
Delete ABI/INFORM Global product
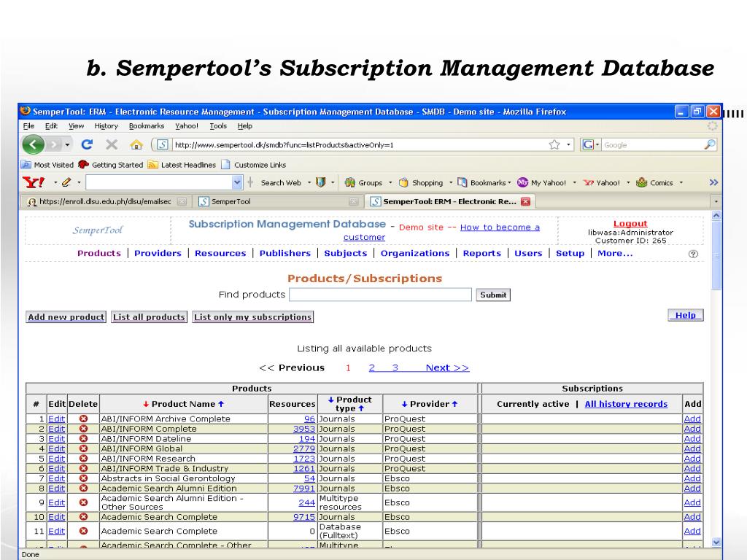[83, 448]
